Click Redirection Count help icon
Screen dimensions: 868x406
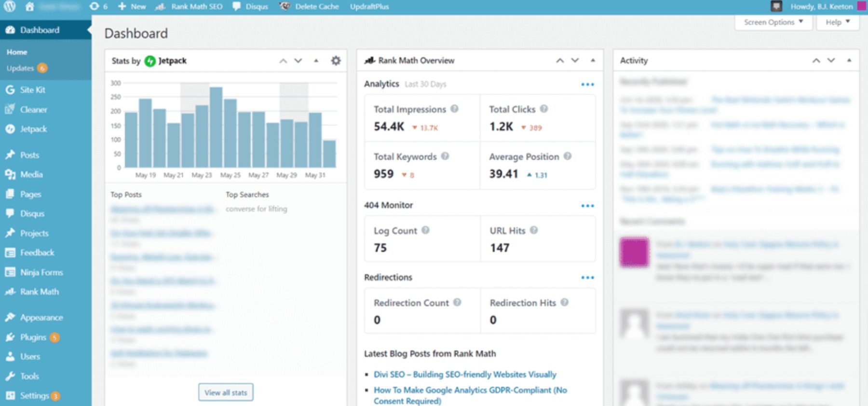point(457,302)
